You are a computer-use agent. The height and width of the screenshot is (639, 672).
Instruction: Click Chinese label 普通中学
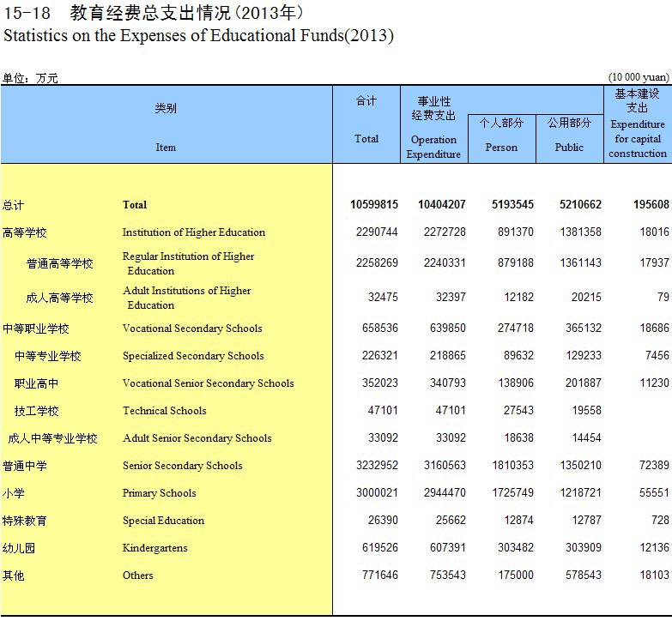point(24,466)
